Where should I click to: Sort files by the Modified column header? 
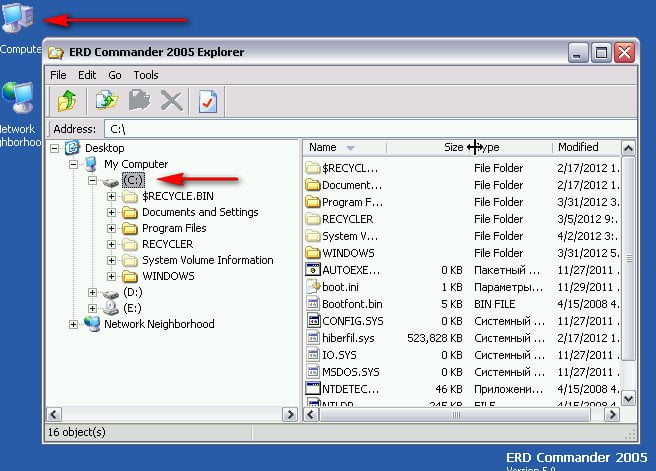[x=578, y=147]
